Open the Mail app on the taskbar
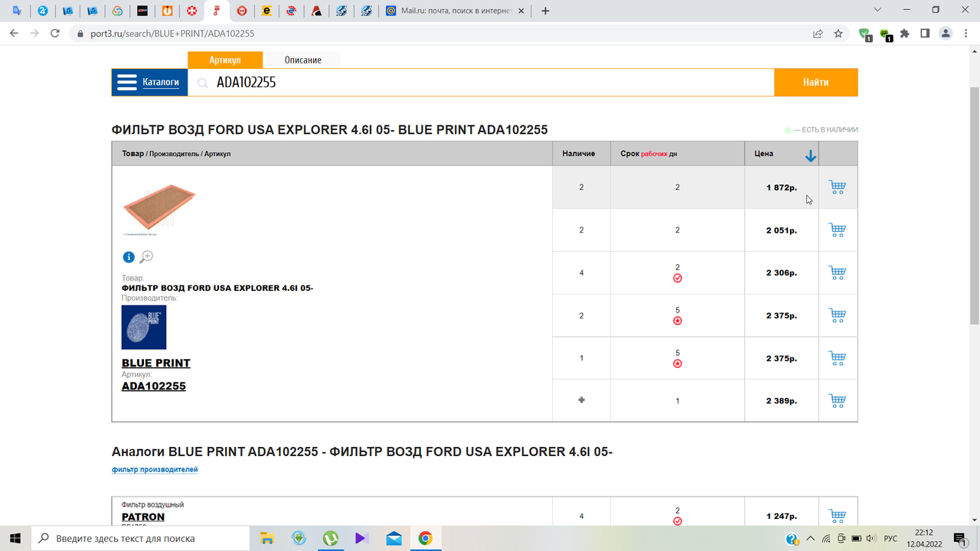 [394, 539]
